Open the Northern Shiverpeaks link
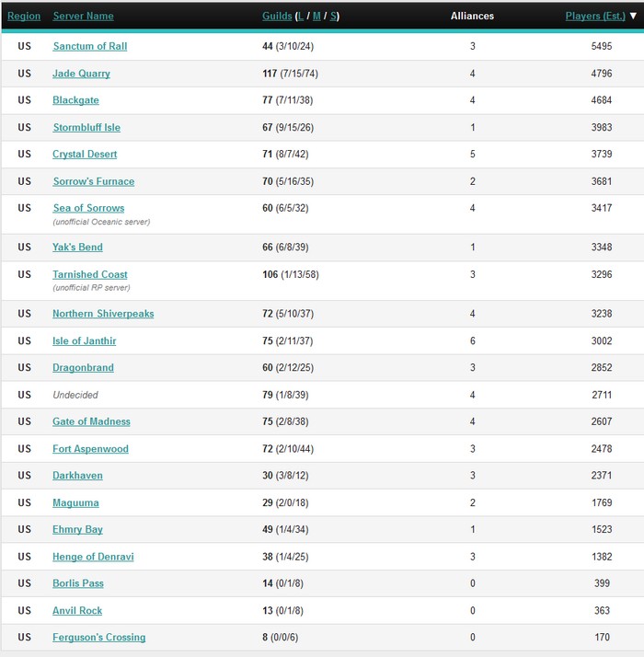 pos(103,314)
